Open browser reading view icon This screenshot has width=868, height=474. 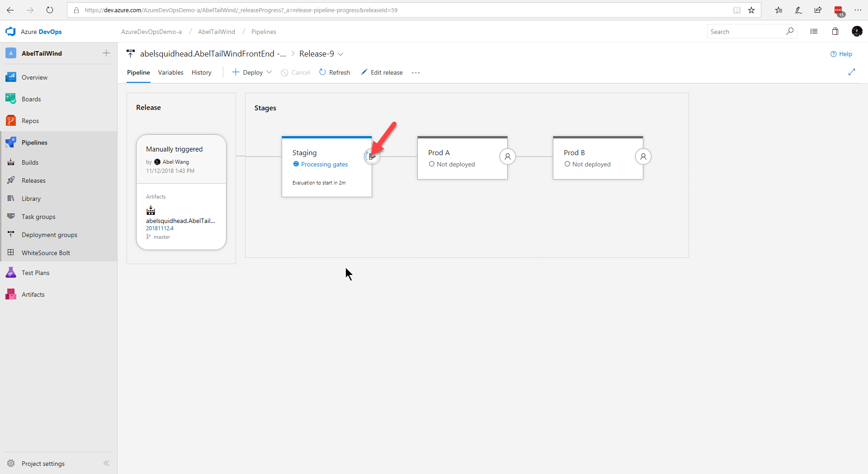click(x=737, y=10)
